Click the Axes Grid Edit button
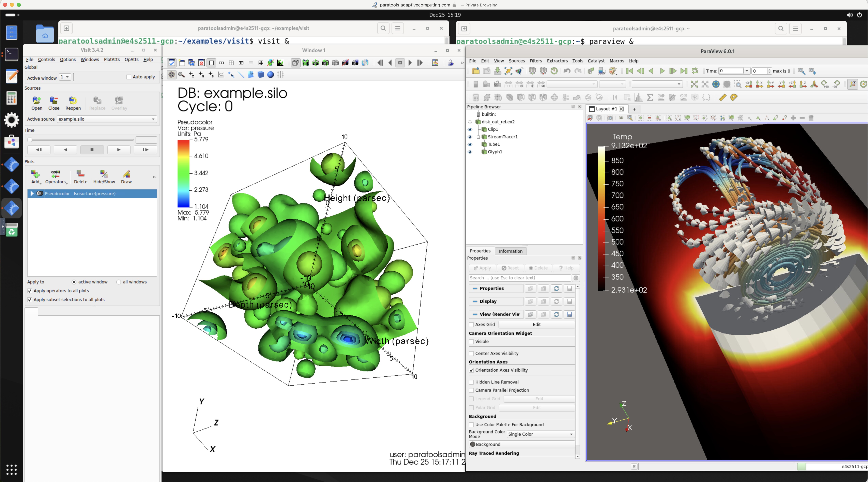The image size is (868, 482). 536,324
